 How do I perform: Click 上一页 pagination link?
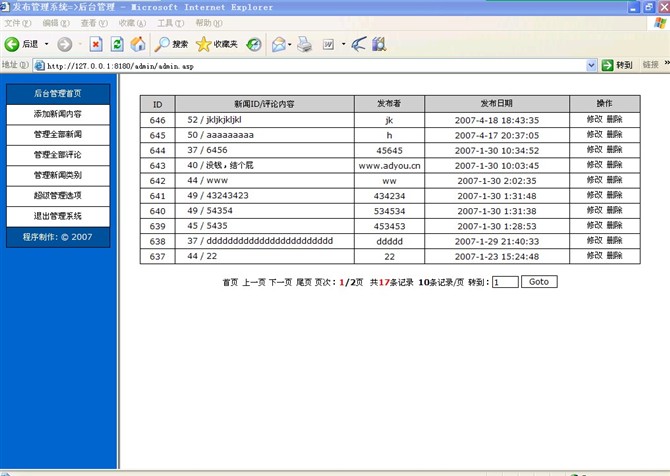[254, 282]
